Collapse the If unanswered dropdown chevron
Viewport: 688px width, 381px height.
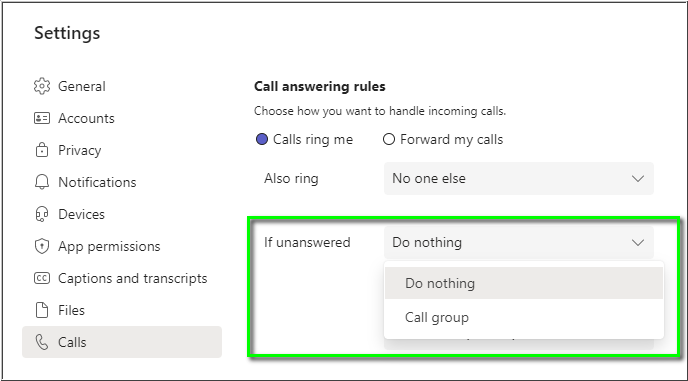(x=638, y=242)
